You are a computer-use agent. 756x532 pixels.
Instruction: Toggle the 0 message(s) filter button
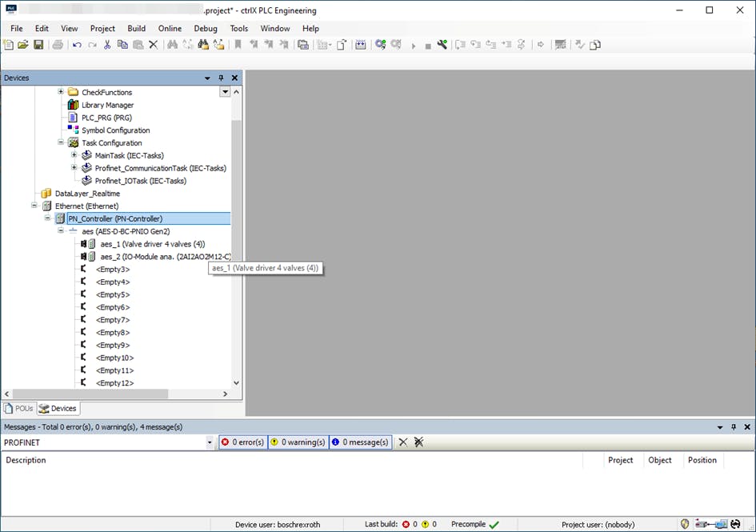pos(360,442)
